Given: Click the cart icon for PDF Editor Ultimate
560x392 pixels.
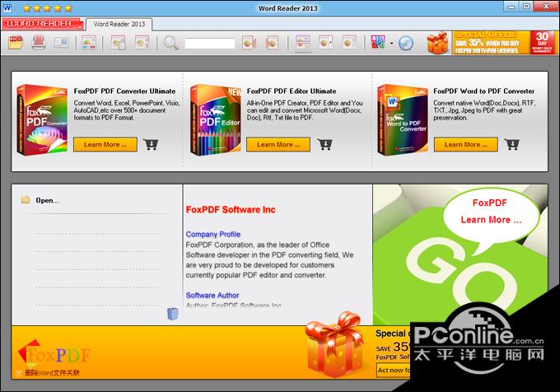Looking at the screenshot, I should (x=325, y=144).
